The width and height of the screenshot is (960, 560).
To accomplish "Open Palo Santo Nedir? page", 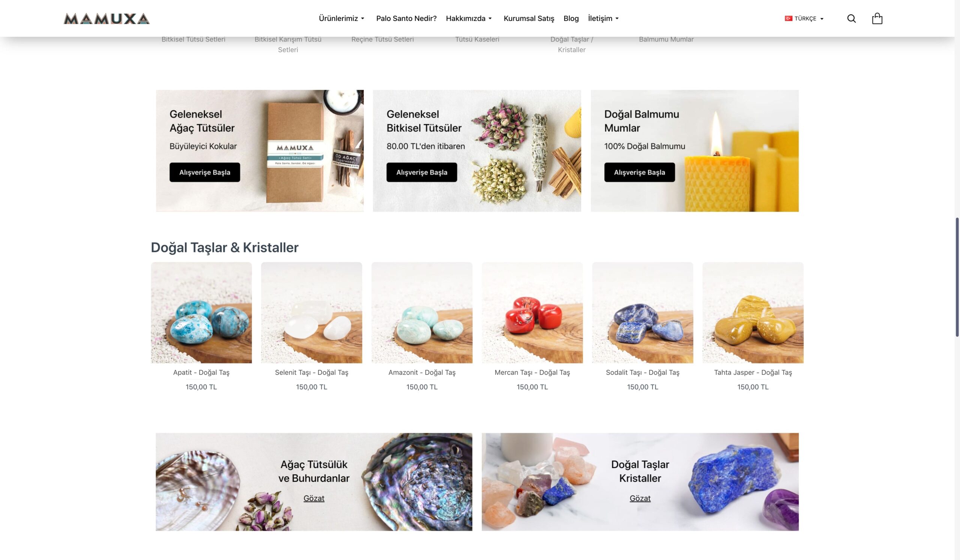I will (406, 18).
